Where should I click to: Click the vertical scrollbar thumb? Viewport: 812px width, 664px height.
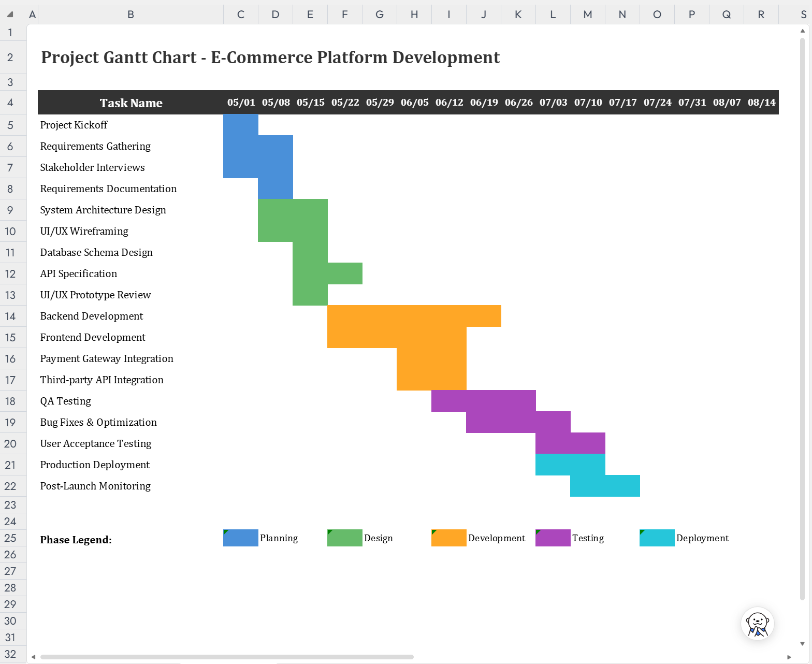pyautogui.click(x=803, y=319)
